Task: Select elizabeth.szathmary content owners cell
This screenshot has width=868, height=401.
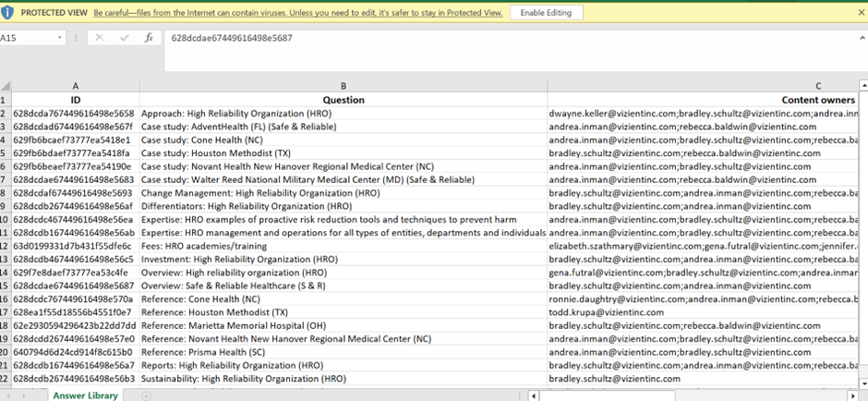Action: pos(703,246)
